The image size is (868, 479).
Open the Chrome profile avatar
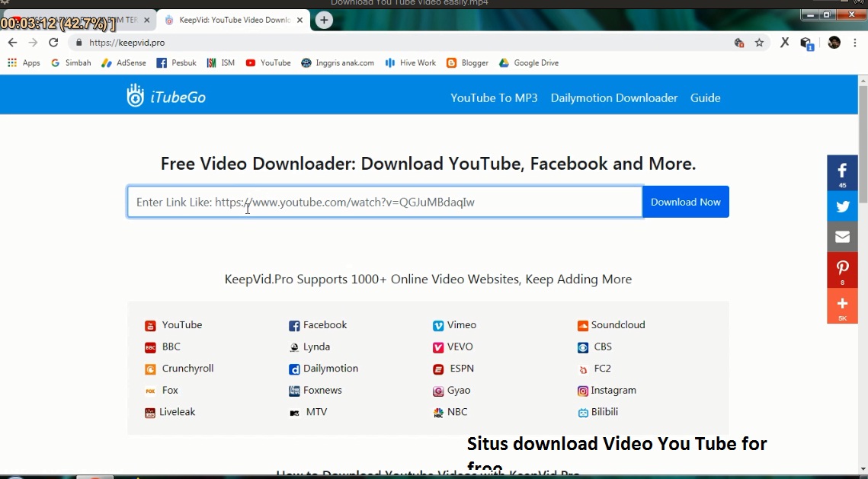834,43
